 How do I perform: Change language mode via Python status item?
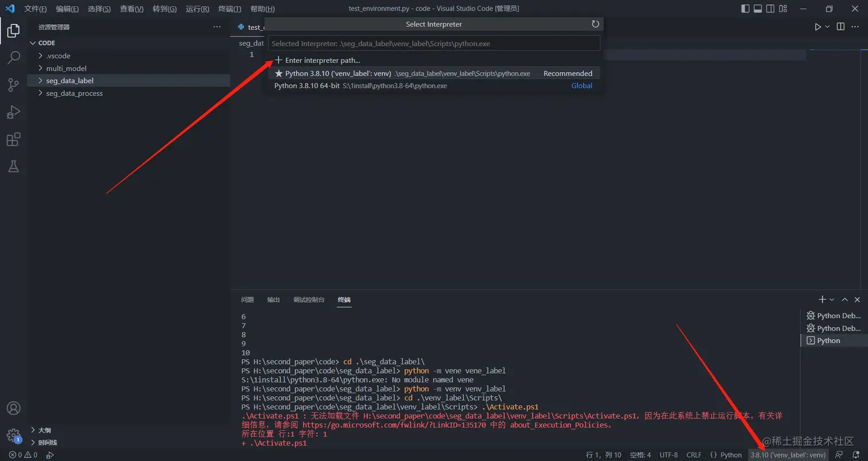click(731, 455)
